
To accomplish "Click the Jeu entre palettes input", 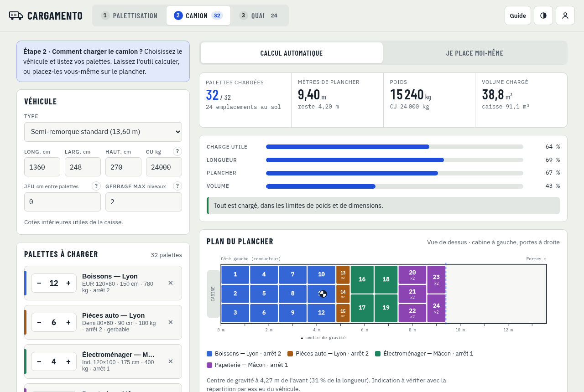I will click(63, 202).
